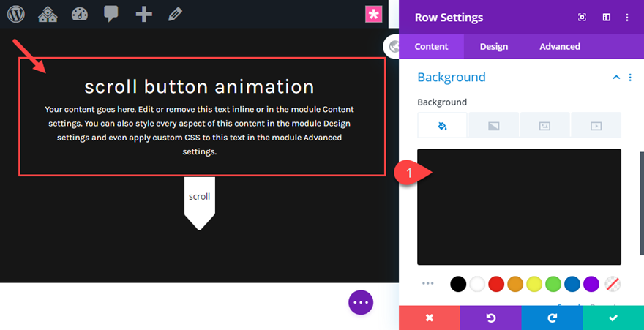The height and width of the screenshot is (330, 644).
Task: Open purple builder options dots button
Action: point(361,302)
